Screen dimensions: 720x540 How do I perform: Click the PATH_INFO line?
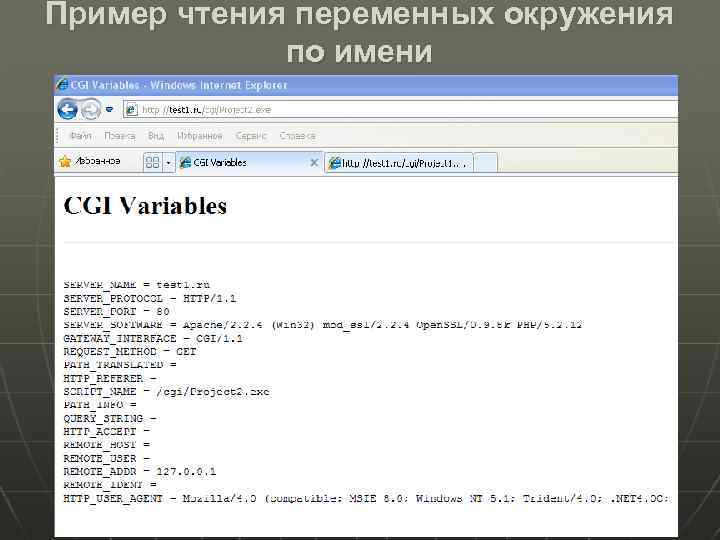(100, 405)
